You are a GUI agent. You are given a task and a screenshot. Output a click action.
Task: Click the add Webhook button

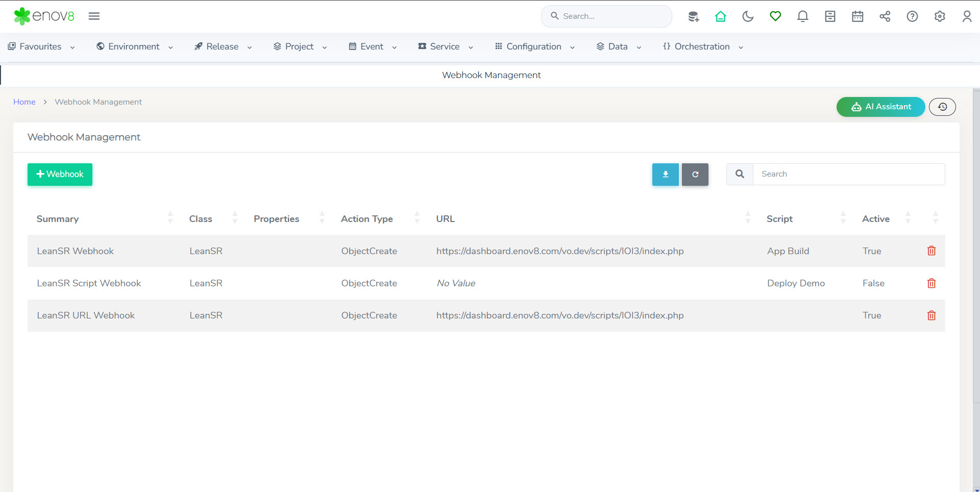click(60, 175)
